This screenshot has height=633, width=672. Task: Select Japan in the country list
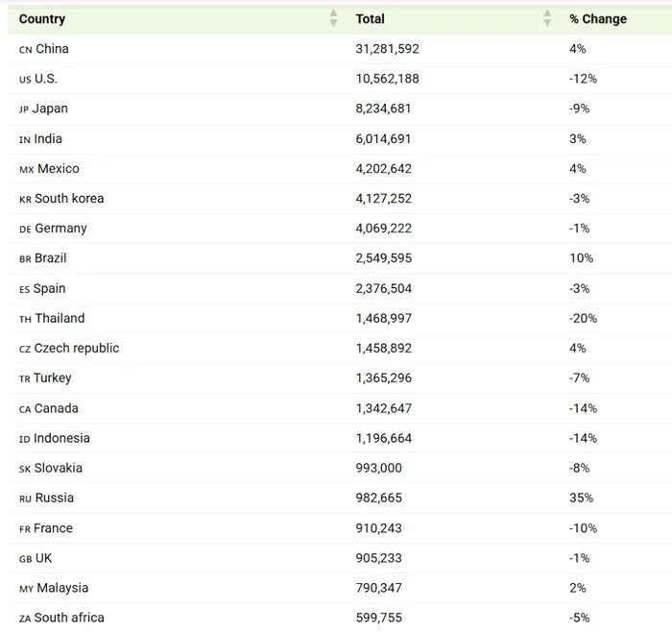pyautogui.click(x=50, y=109)
